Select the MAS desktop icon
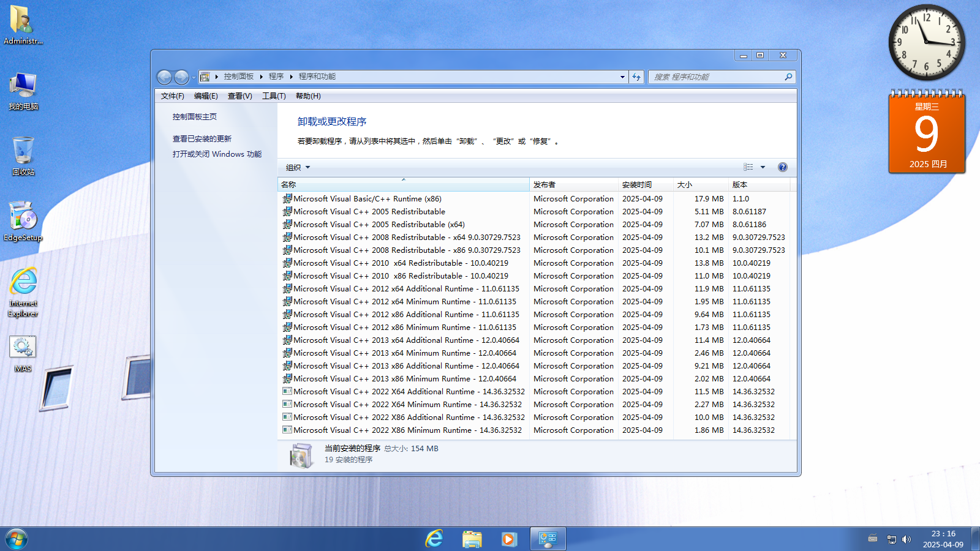Image resolution: width=980 pixels, height=551 pixels. click(x=23, y=354)
